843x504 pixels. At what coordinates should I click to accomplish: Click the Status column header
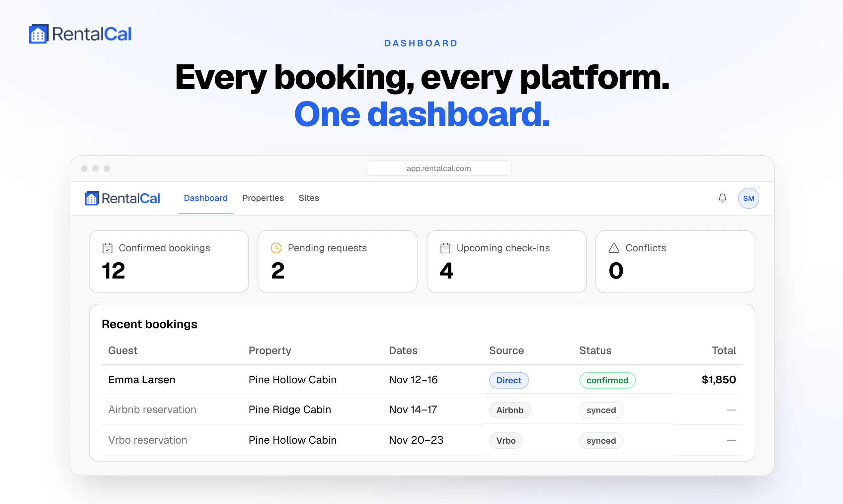(x=595, y=350)
